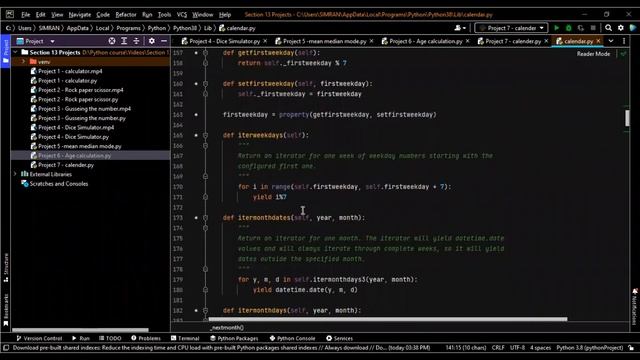The image size is (640, 360).
Task: Fold iterweekdays method at line 165
Action: pyautogui.click(x=205, y=135)
